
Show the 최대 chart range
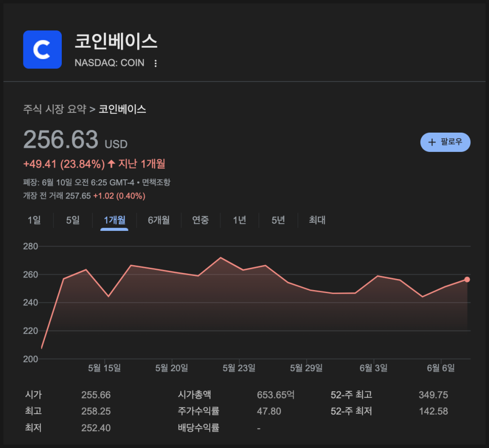click(x=317, y=220)
